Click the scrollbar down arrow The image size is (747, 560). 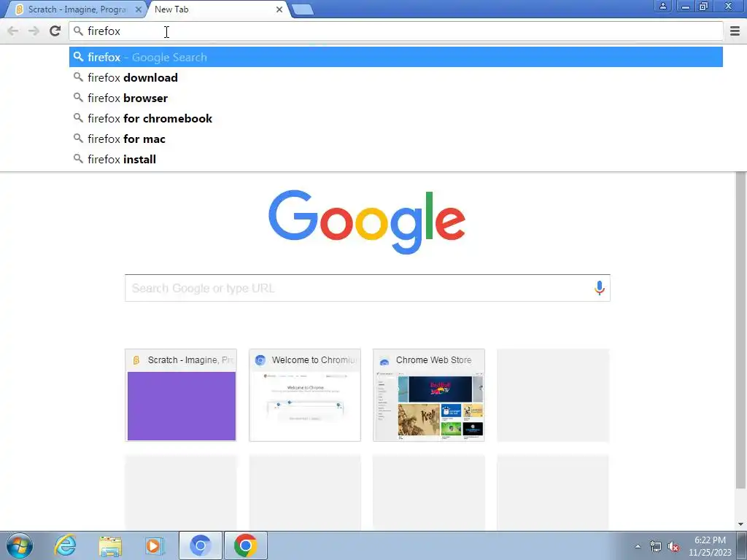click(x=741, y=525)
